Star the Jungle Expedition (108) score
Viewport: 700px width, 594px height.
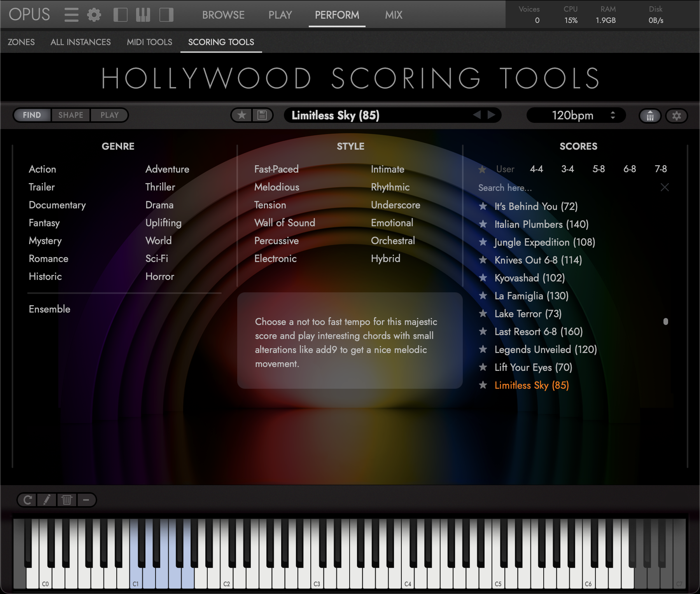tap(483, 242)
